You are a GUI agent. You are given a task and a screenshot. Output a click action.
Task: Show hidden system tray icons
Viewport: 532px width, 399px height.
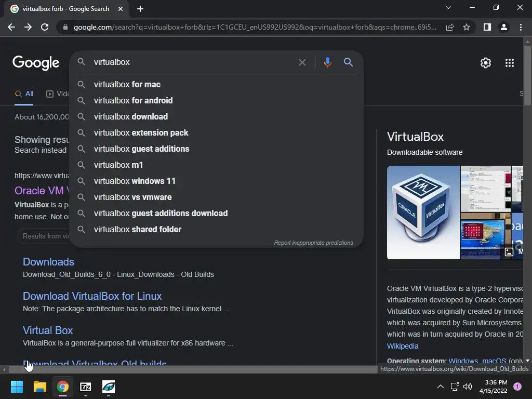(441, 387)
